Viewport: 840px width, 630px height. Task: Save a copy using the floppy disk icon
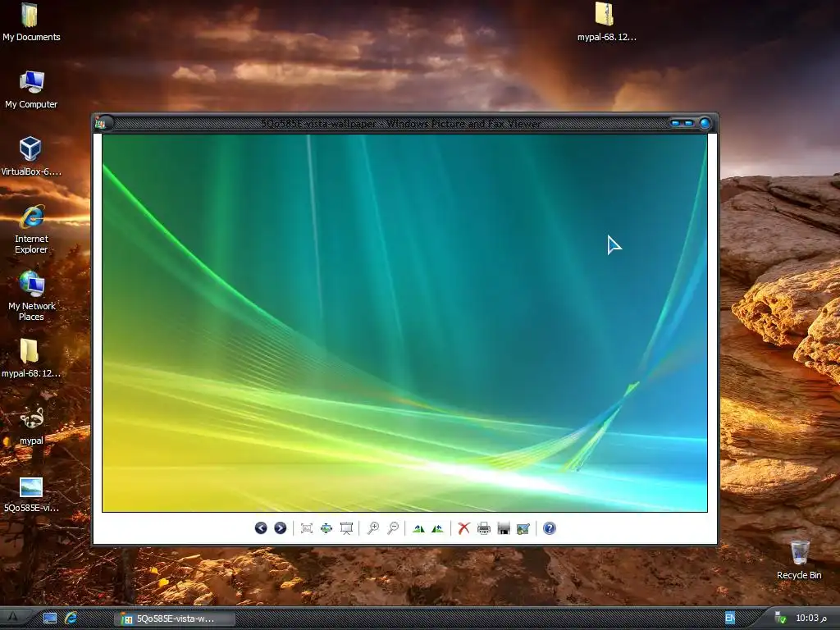504,529
